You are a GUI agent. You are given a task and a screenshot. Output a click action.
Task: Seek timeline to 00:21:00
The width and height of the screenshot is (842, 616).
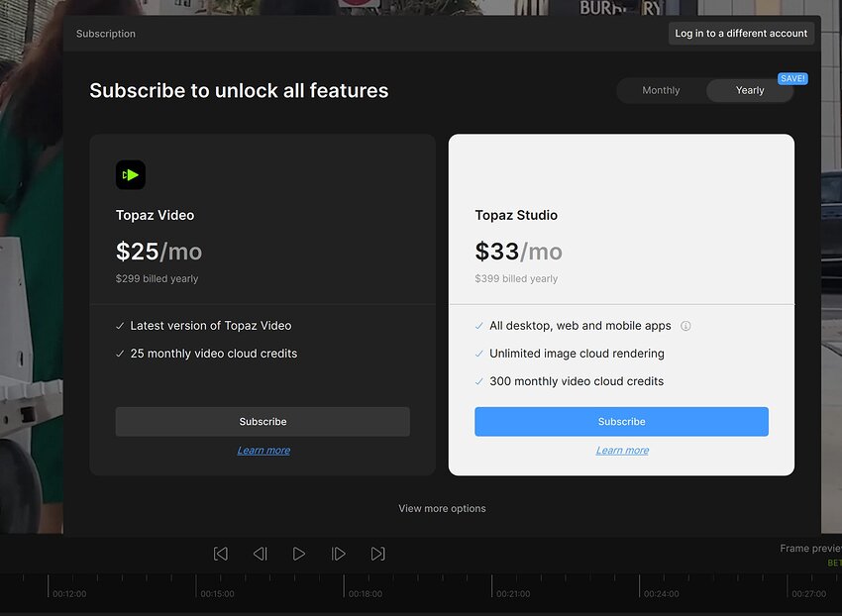(x=513, y=594)
